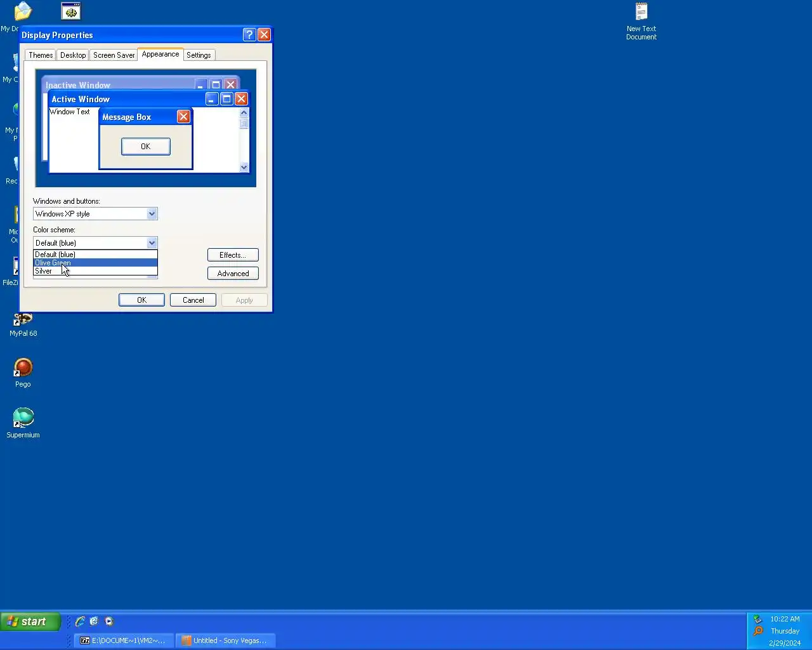Image resolution: width=812 pixels, height=650 pixels.
Task: Collapse the Color scheme dropdown arrow
Action: pos(152,242)
